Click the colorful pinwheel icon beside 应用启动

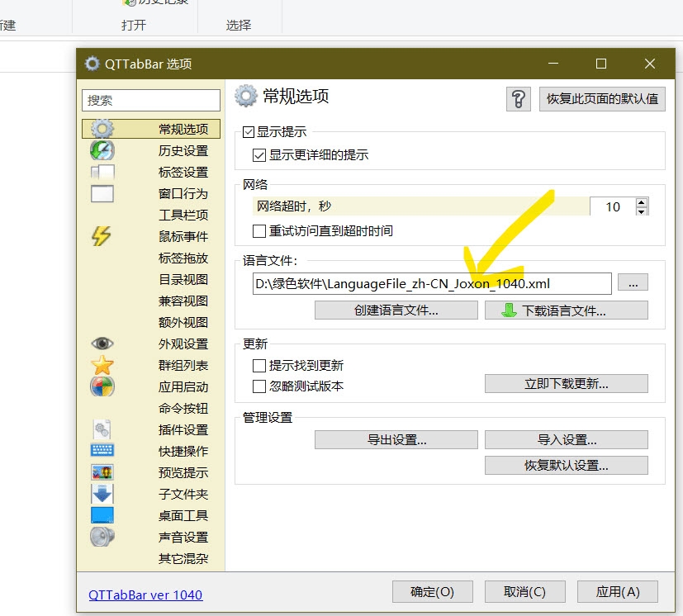coord(101,386)
